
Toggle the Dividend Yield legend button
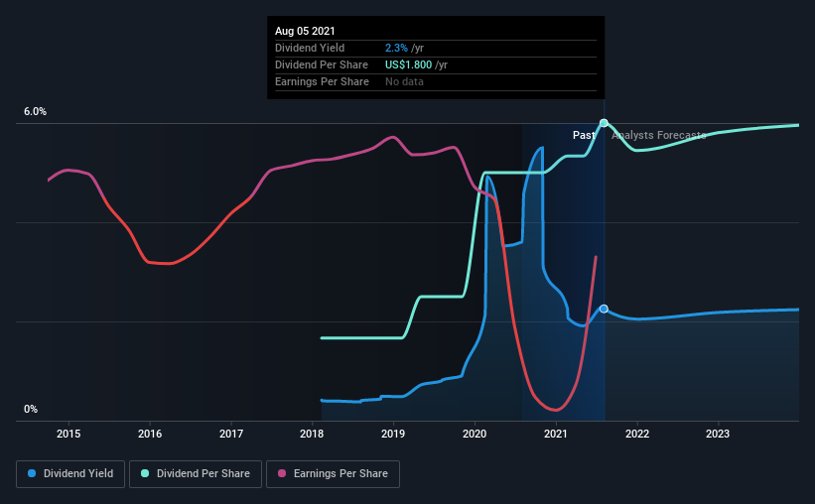click(70, 474)
